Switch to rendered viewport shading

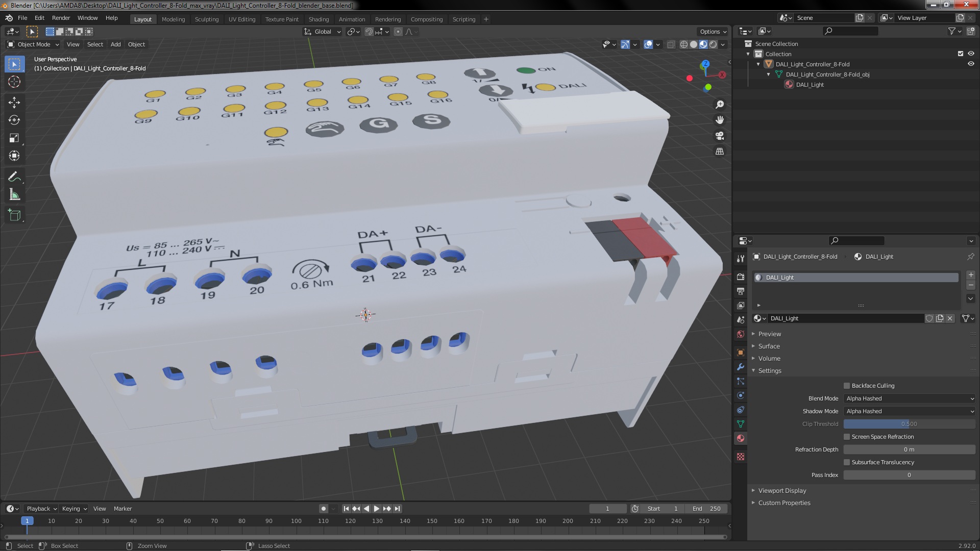click(x=713, y=44)
